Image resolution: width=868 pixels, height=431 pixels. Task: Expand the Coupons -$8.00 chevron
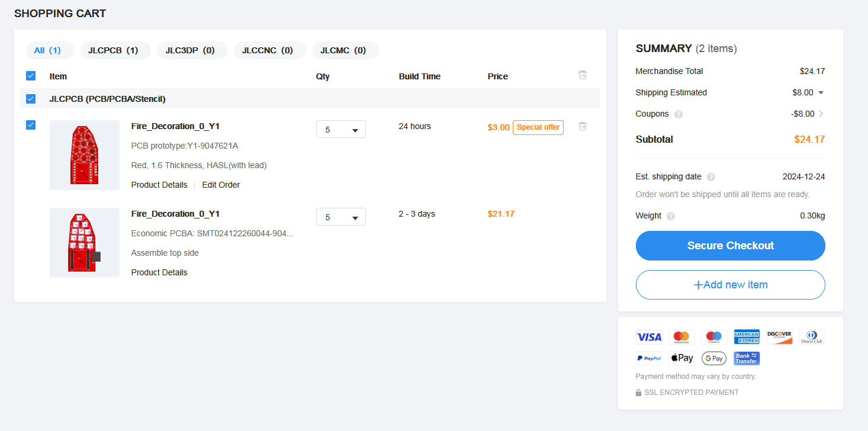(x=821, y=114)
